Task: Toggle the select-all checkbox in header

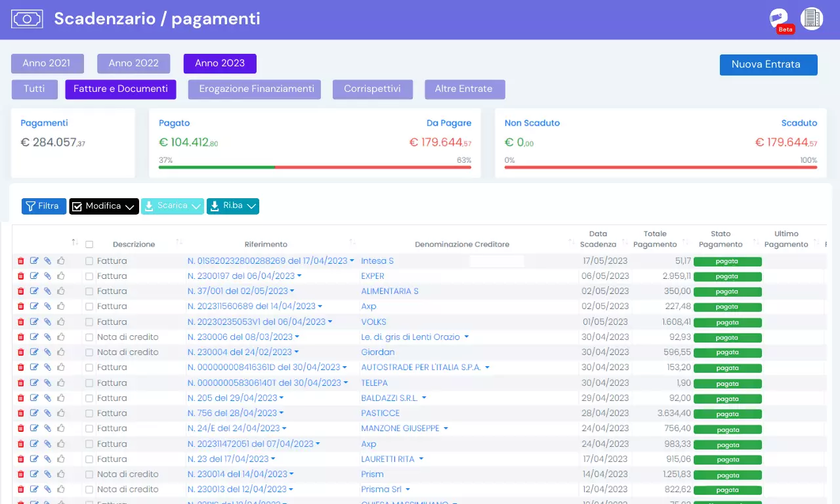Action: point(89,245)
